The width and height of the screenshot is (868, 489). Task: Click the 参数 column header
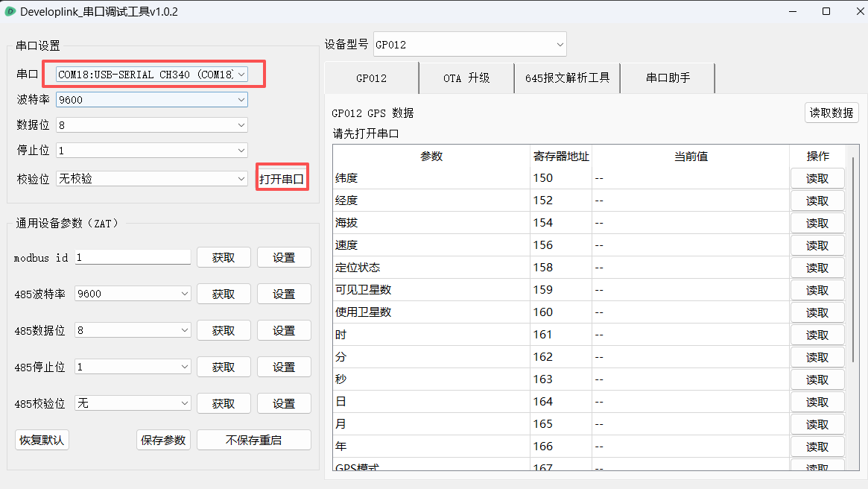(x=431, y=157)
